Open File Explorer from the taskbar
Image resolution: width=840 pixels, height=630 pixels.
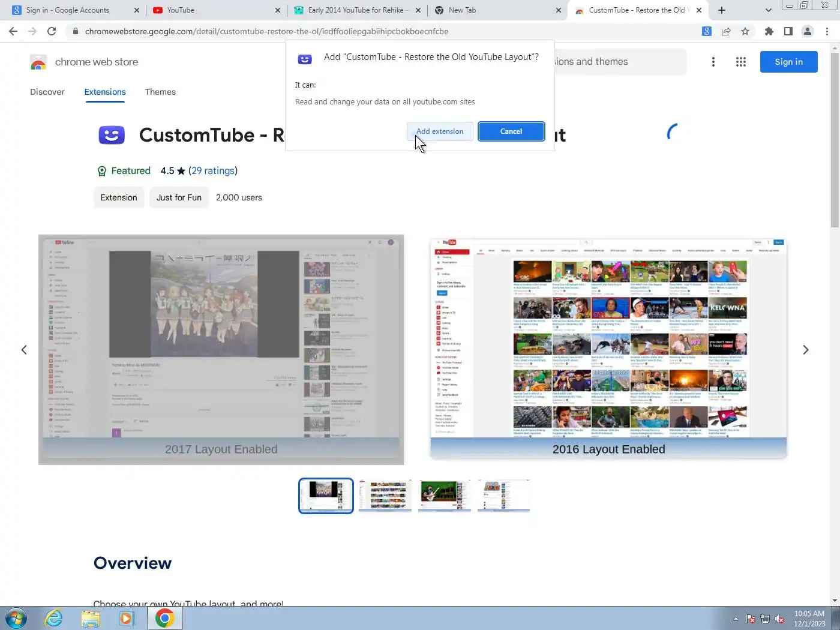click(91, 618)
